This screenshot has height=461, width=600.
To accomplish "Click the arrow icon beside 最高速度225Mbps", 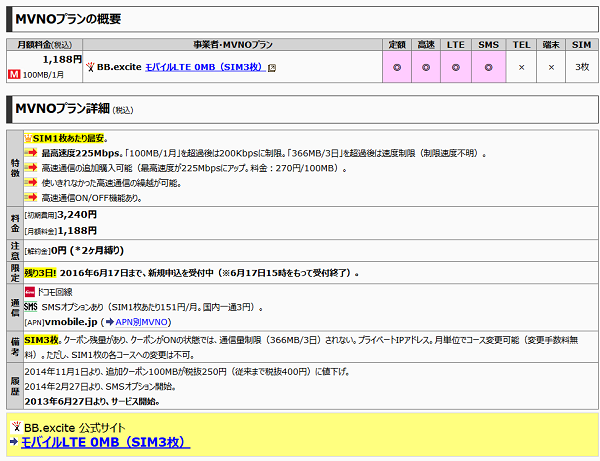I will click(31, 153).
